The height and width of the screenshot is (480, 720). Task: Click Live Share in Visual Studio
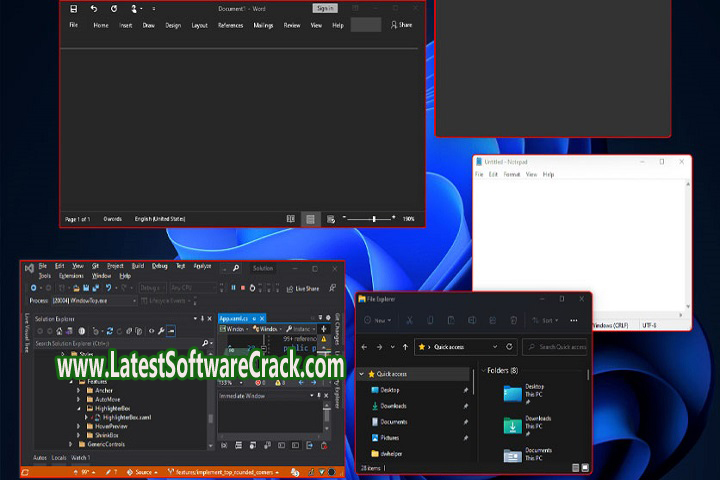point(303,288)
